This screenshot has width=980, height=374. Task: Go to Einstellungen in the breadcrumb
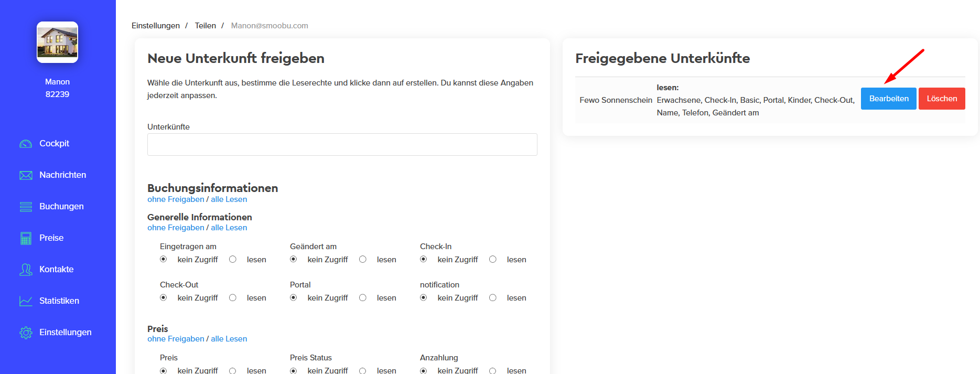(x=156, y=26)
